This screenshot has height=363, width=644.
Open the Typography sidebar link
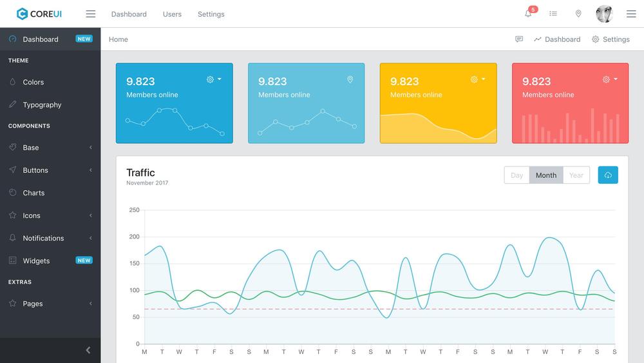pos(42,104)
